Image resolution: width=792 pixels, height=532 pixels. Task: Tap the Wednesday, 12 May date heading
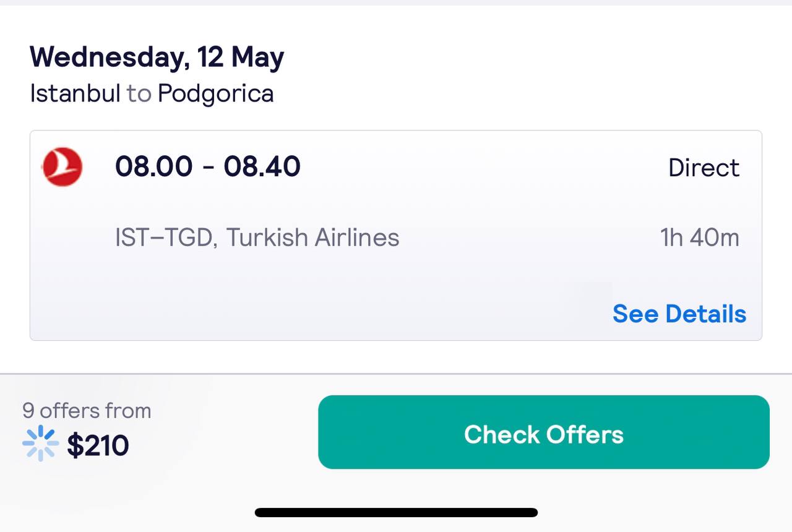pyautogui.click(x=157, y=57)
